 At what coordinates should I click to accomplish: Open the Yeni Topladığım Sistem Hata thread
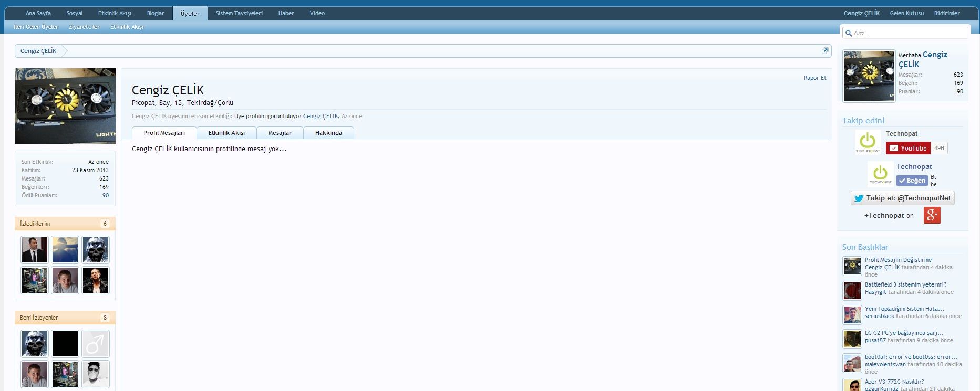904,309
